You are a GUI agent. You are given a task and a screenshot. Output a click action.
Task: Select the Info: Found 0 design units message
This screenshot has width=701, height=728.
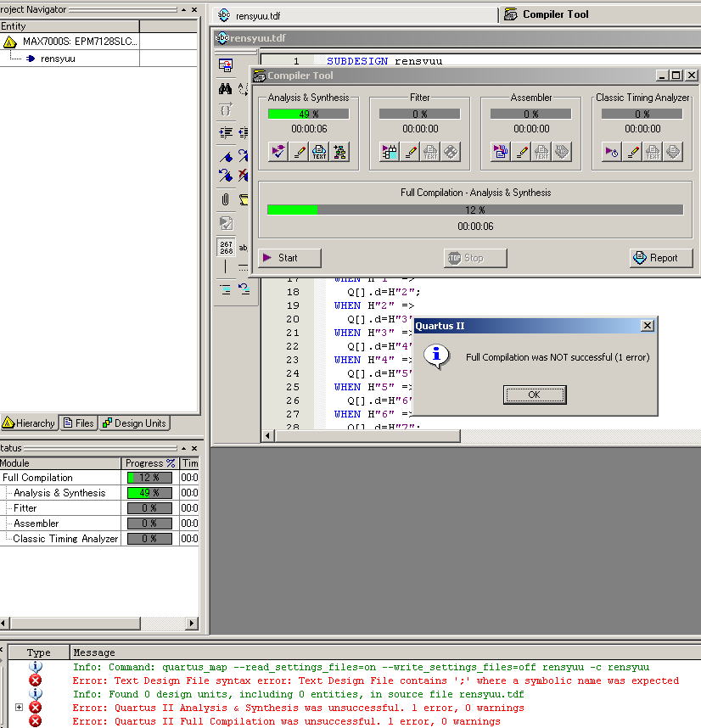(298, 694)
